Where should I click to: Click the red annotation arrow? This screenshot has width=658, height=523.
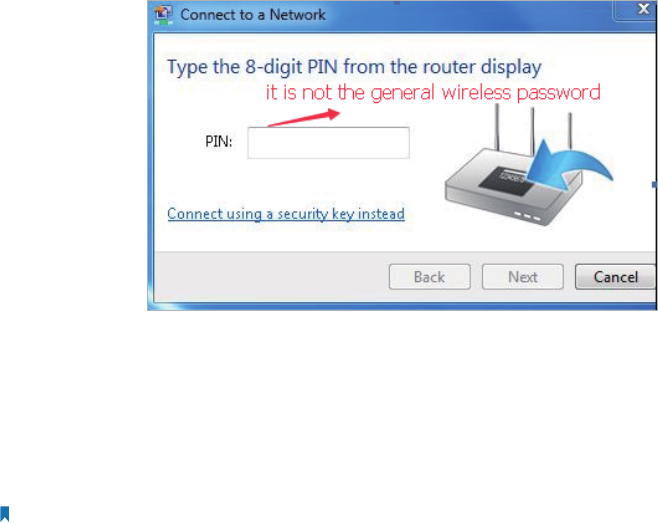[304, 118]
